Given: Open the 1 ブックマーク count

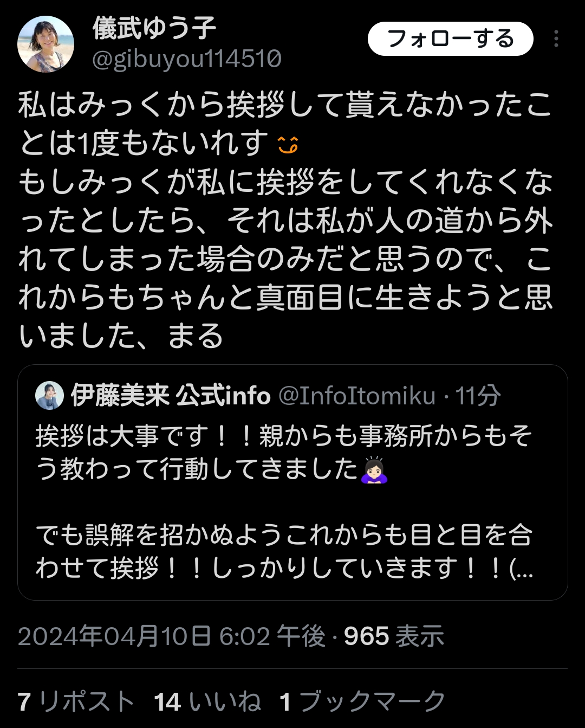Looking at the screenshot, I should coord(362,702).
